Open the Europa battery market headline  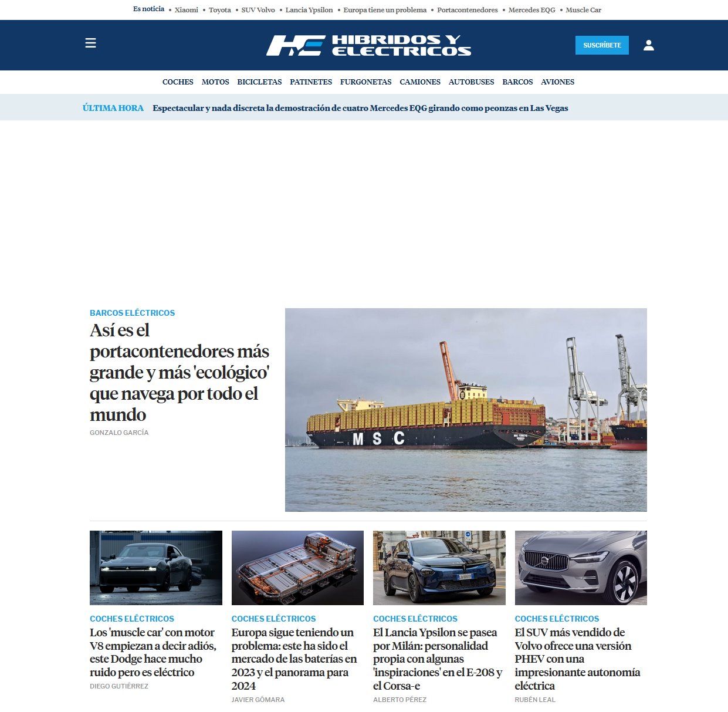(x=294, y=659)
